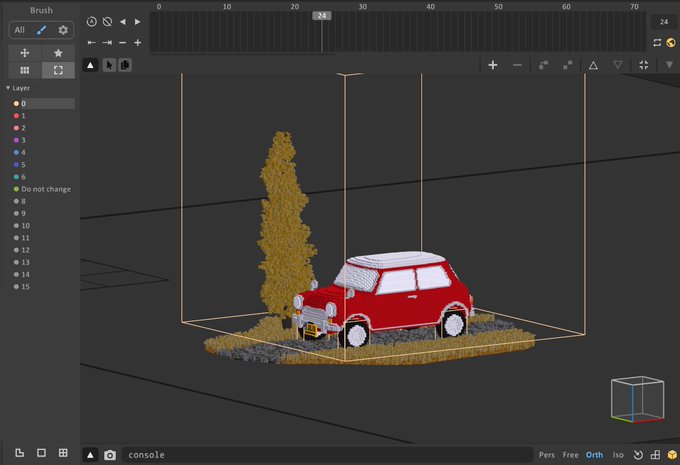Jump to last frame icon
Screen dimensions: 680x465
coord(107,43)
